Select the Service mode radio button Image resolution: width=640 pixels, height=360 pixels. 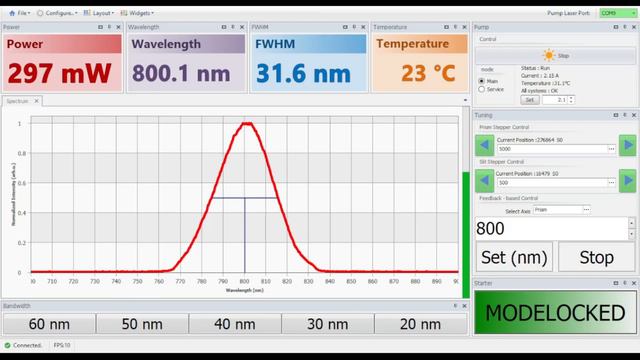[482, 89]
